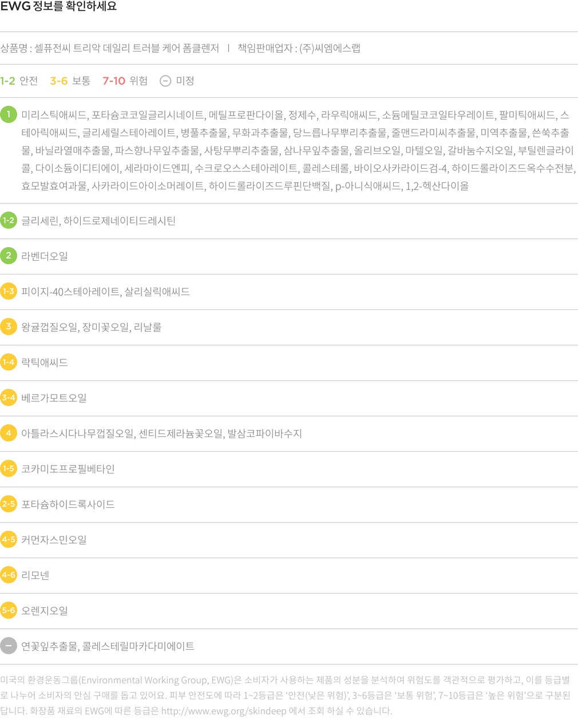Click the 5-6 badge beside 오렌지오일
The image size is (578, 728).
pos(9,610)
